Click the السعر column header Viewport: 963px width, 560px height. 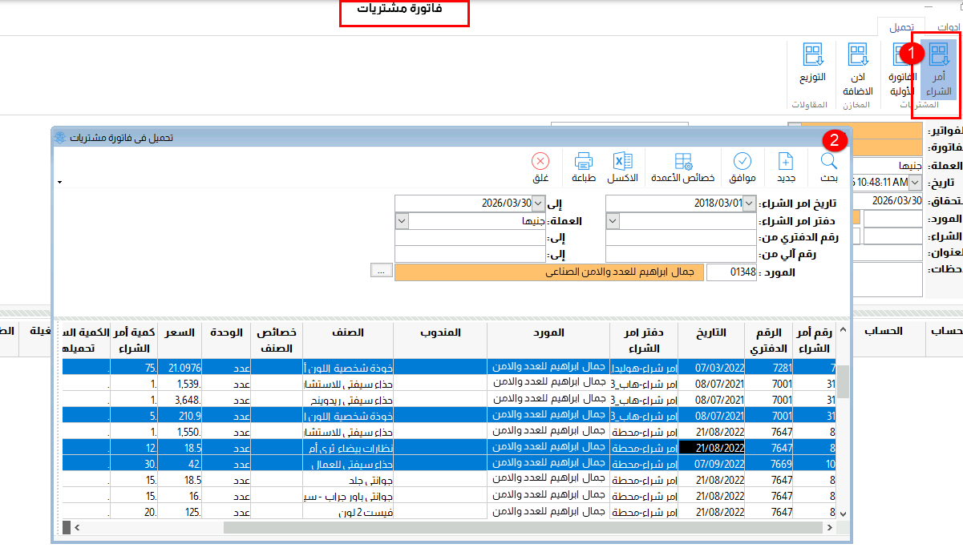coord(180,332)
